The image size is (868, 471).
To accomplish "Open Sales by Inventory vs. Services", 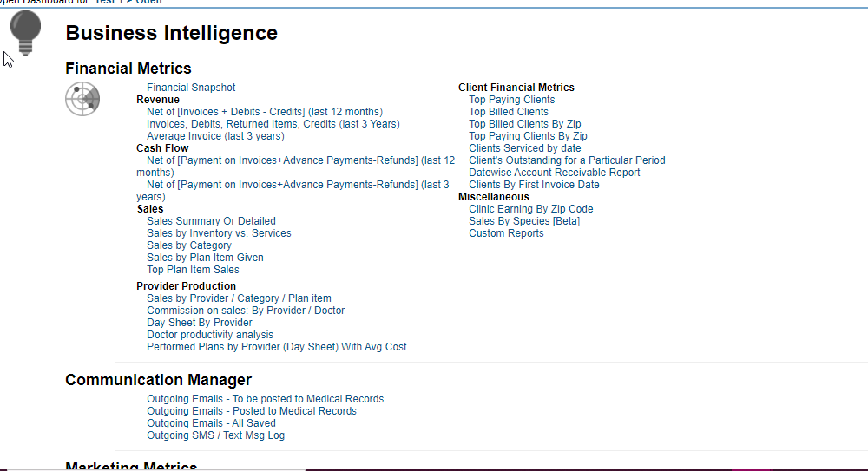I will coord(219,233).
